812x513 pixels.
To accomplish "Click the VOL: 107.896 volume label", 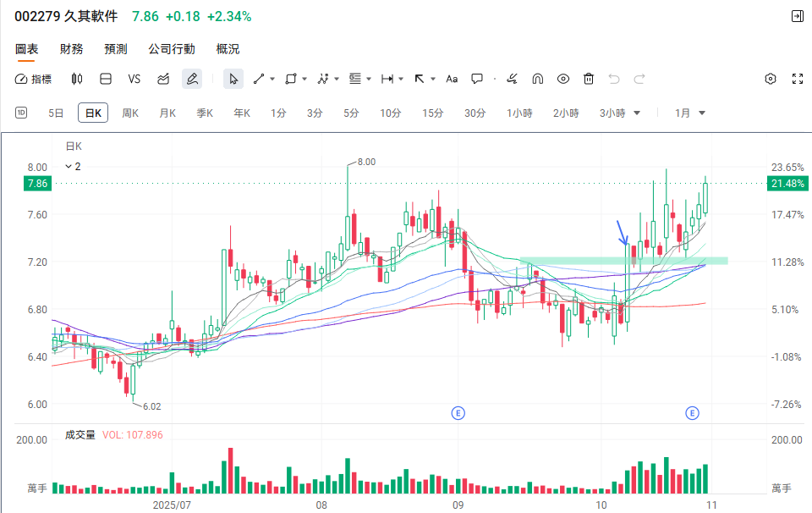I will point(133,435).
